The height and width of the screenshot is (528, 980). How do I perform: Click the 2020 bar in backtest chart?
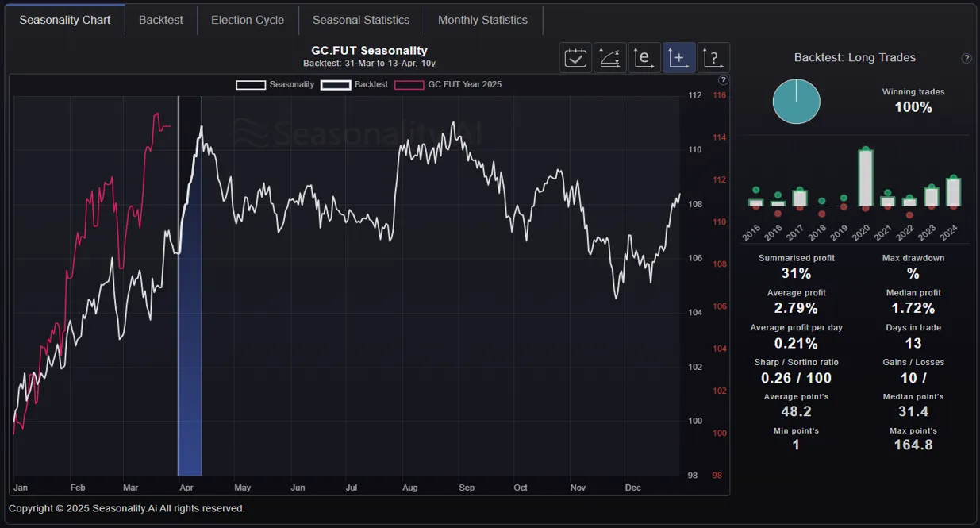click(x=866, y=178)
